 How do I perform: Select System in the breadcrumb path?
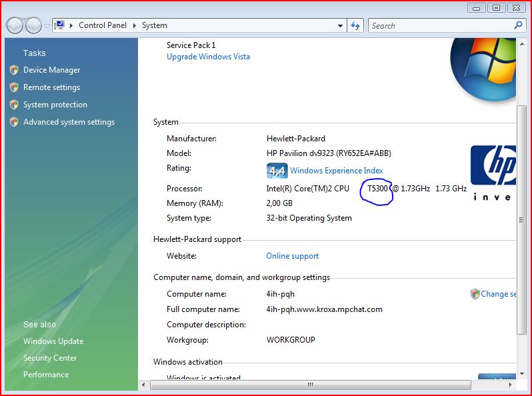point(154,25)
